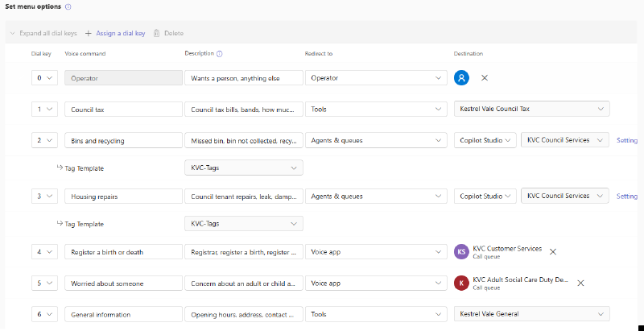Click Assign a dial key
The image size is (644, 331).
tap(115, 33)
